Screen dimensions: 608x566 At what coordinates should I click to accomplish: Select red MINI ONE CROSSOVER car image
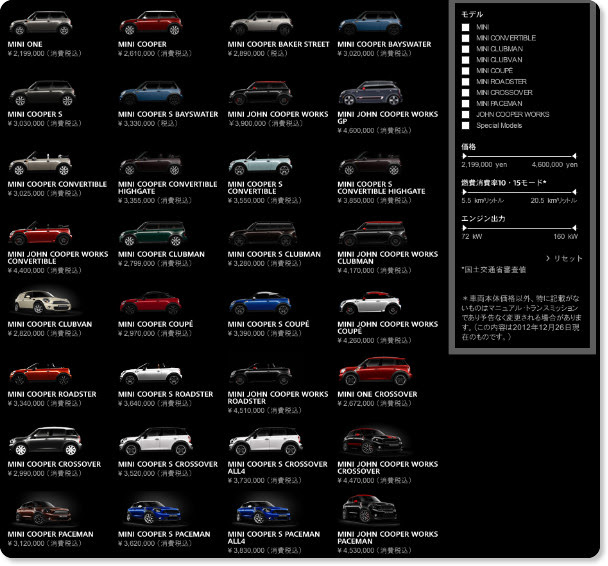click(375, 372)
